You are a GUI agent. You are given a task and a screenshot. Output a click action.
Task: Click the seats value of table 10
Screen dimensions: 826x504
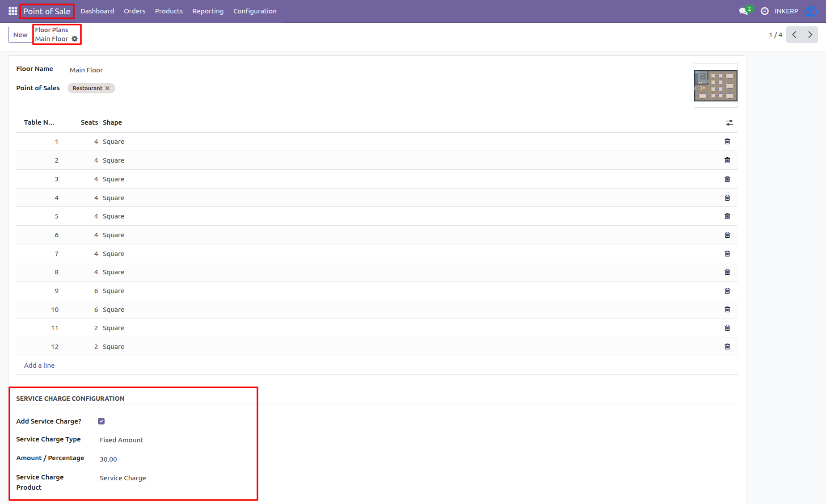click(x=96, y=310)
